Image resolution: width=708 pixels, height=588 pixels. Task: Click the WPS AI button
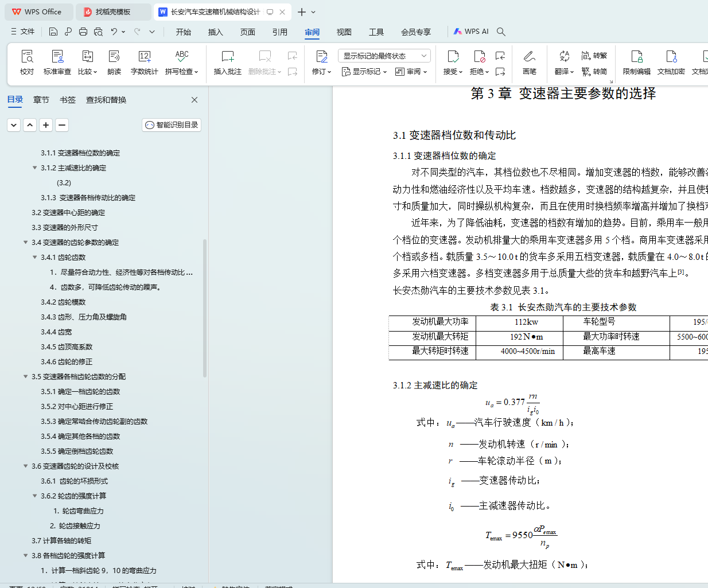pos(471,32)
